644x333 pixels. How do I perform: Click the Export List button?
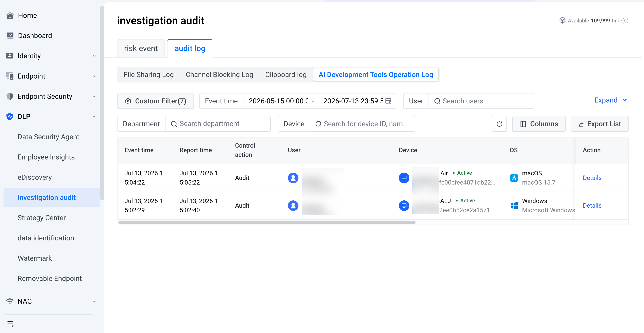click(x=599, y=124)
